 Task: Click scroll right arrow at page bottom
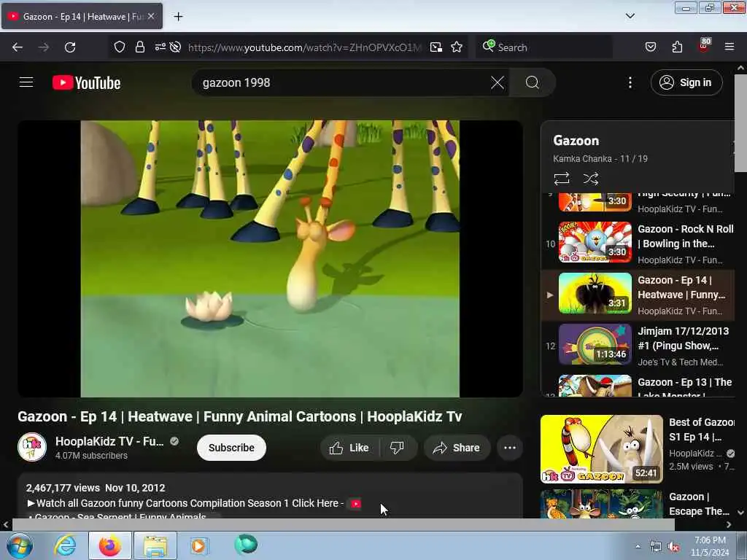click(729, 525)
